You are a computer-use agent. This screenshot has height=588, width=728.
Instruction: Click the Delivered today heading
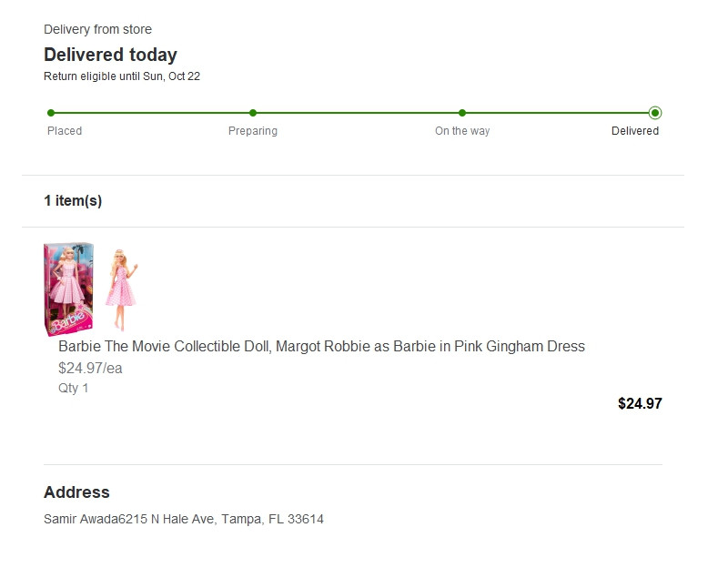110,55
